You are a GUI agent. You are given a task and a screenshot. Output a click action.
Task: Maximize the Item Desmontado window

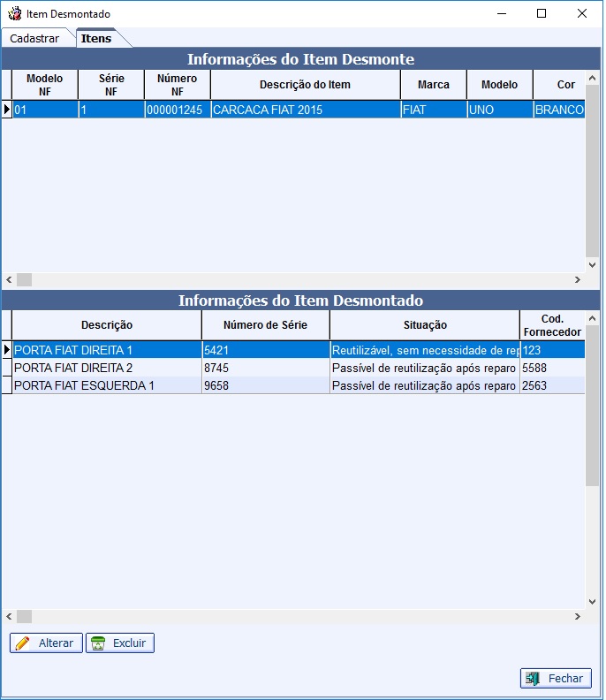coord(542,13)
